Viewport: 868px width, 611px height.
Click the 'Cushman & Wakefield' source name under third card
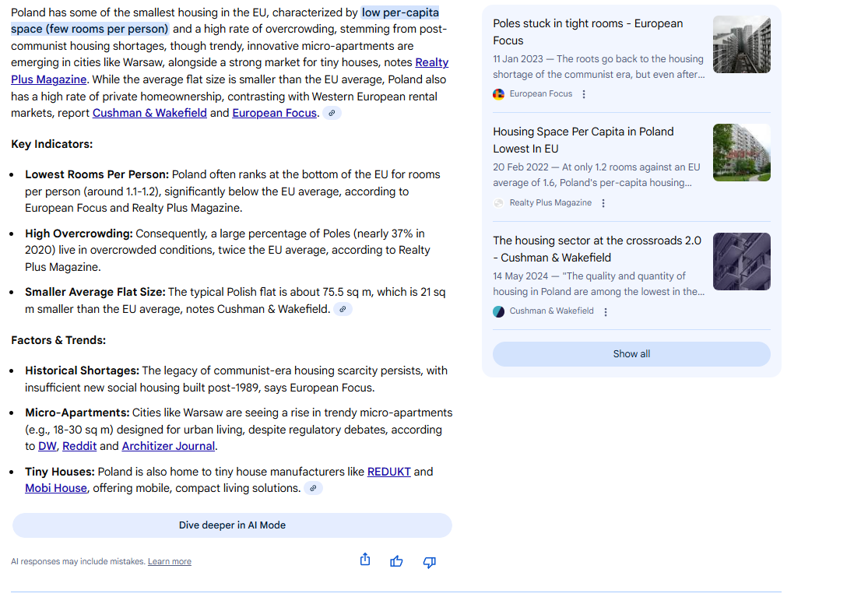pos(551,311)
